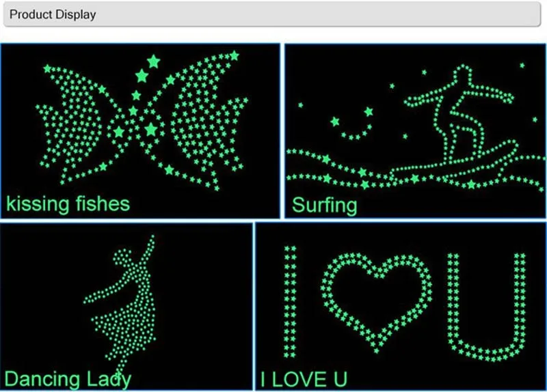Open the kissing fishes star image
547x392 pixels.
[140, 131]
